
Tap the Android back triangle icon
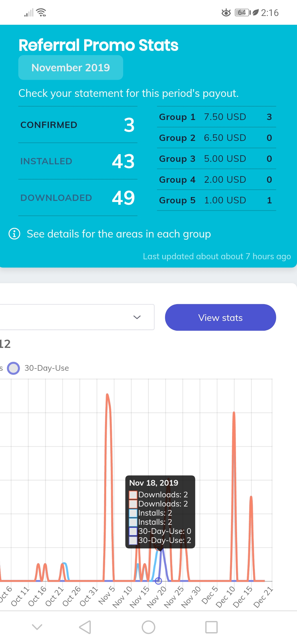click(x=85, y=627)
